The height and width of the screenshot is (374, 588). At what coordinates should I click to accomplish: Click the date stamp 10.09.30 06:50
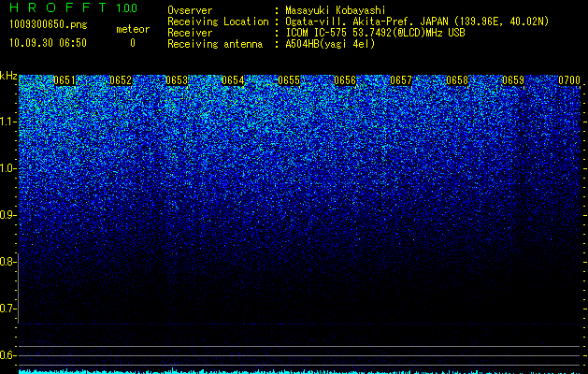[x=48, y=43]
